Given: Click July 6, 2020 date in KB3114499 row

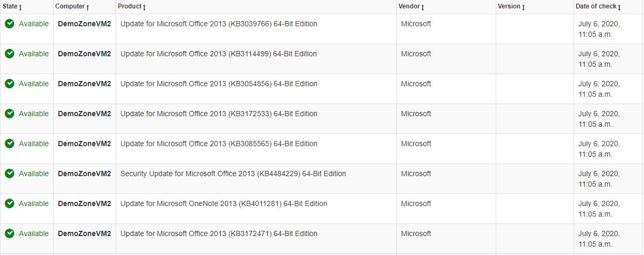Looking at the screenshot, I should click(599, 59).
